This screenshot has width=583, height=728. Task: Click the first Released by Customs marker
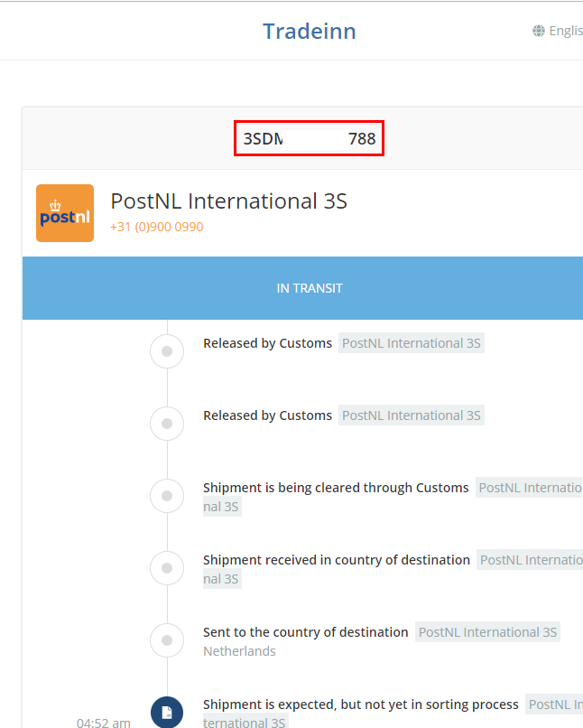[167, 351]
